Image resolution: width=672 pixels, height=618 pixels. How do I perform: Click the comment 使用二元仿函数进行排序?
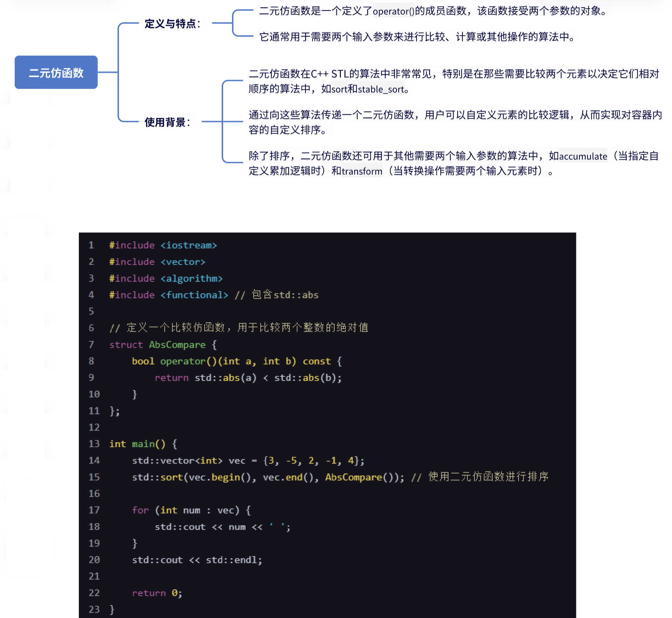tap(480, 477)
